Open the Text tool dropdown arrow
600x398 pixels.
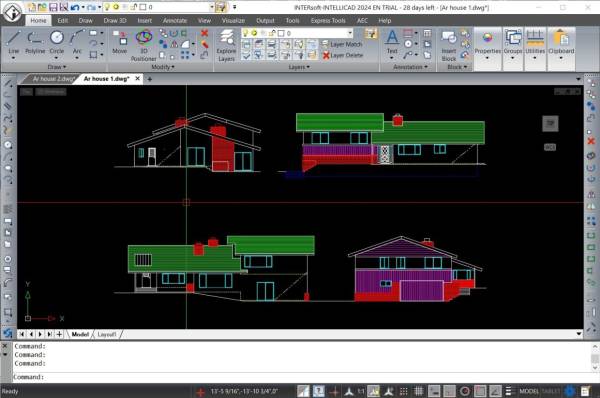click(392, 58)
